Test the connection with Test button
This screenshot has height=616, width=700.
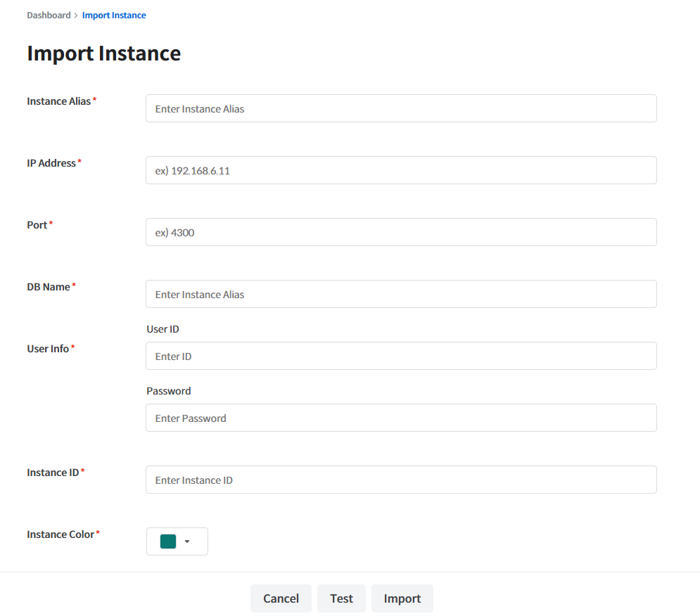[x=341, y=598]
